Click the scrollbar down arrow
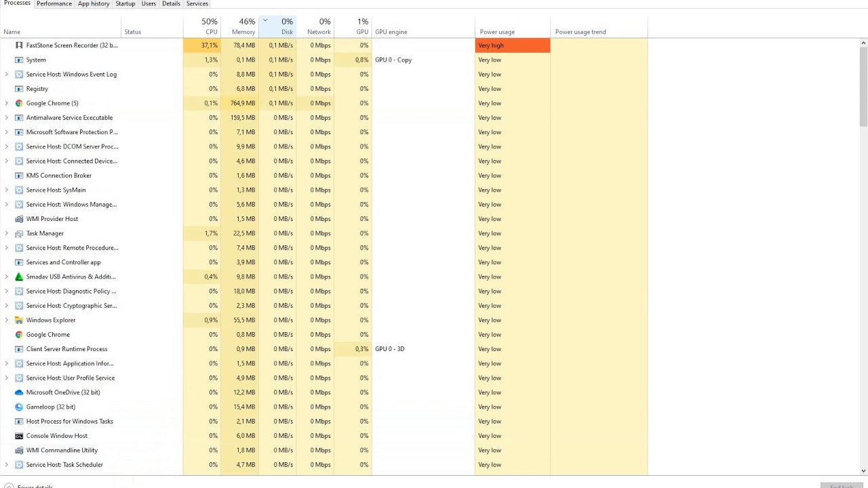The height and width of the screenshot is (488, 868). [x=863, y=471]
